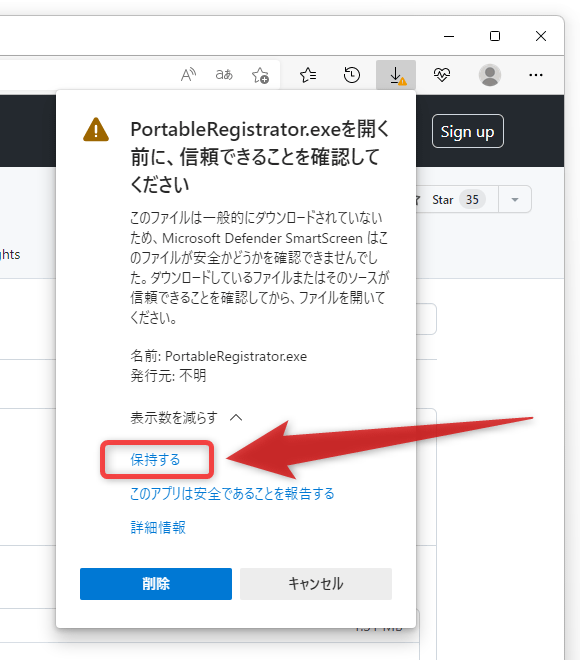Screen dimensions: 580x660
Task: Open the Settings and more menu
Action: click(x=536, y=75)
